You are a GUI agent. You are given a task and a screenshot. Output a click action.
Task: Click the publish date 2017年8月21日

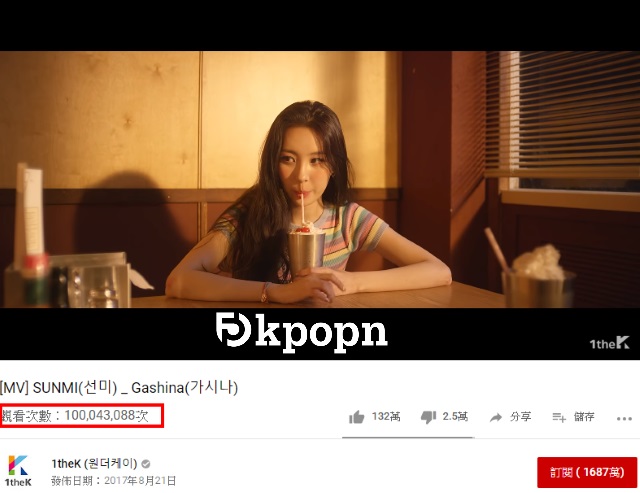[140, 481]
